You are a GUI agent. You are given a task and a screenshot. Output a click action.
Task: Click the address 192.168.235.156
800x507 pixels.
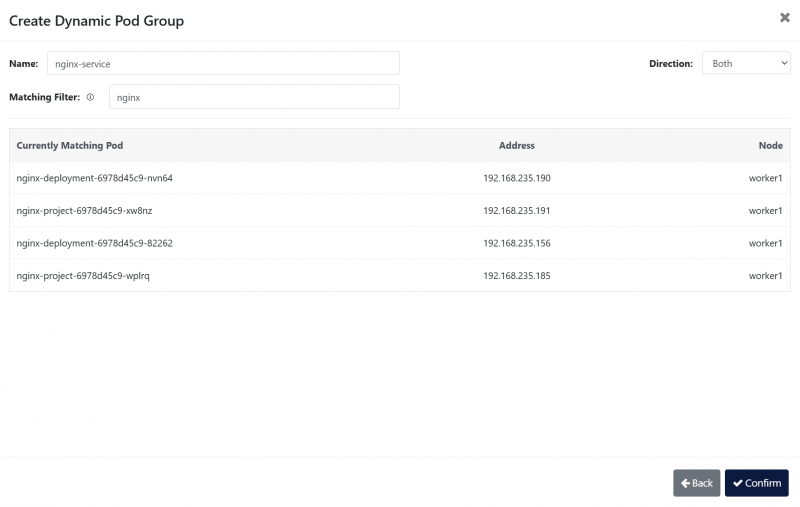(516, 243)
